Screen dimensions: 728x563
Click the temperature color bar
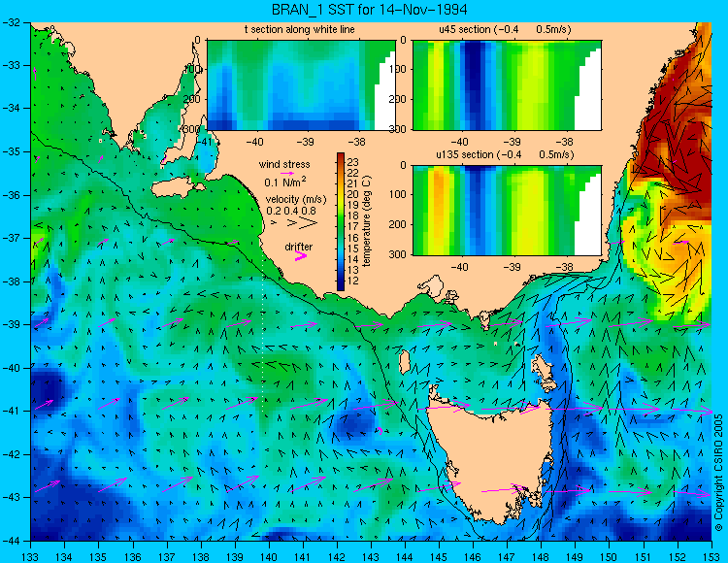pos(341,221)
